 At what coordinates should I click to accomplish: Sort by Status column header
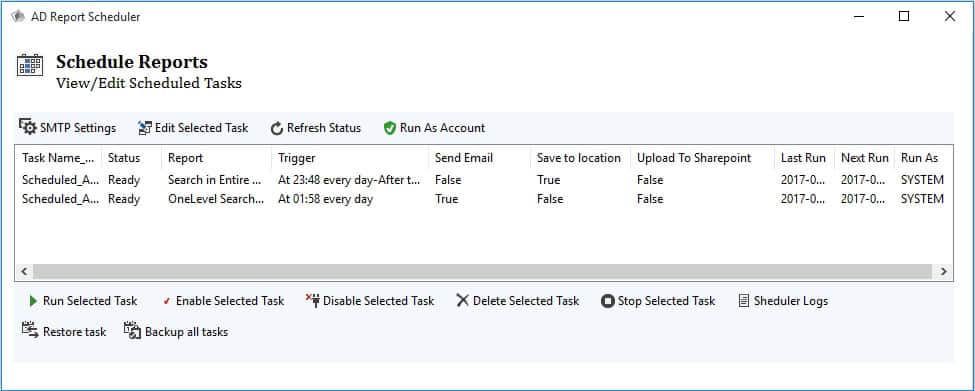131,158
